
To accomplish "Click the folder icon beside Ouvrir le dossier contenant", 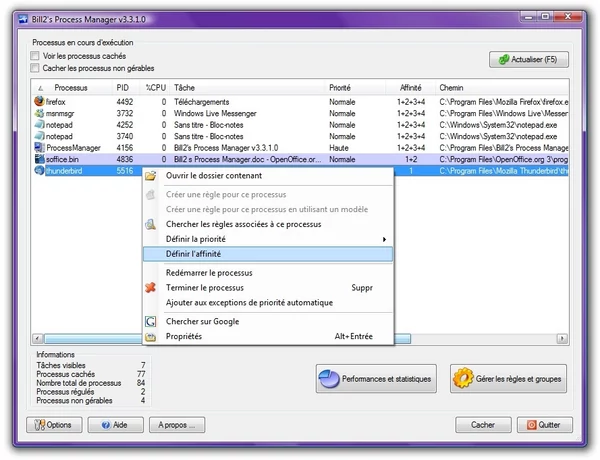I will [150, 176].
